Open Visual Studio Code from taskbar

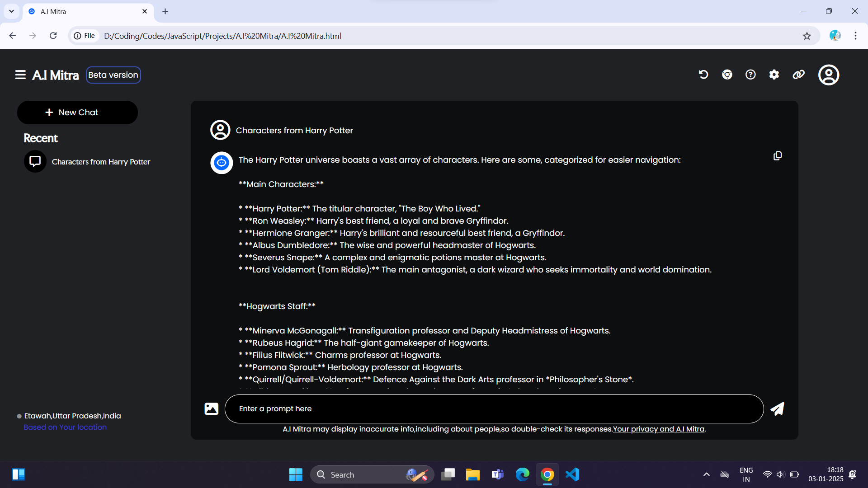coord(572,474)
